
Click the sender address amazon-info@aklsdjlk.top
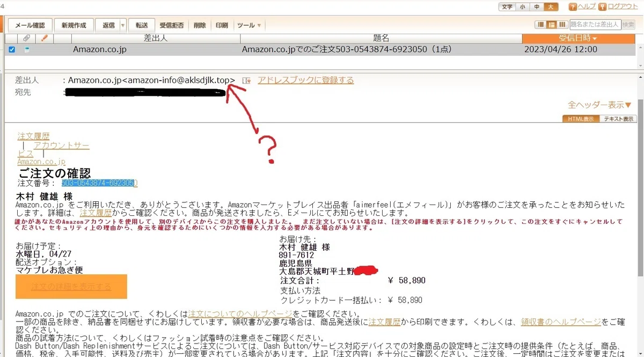[x=179, y=80]
